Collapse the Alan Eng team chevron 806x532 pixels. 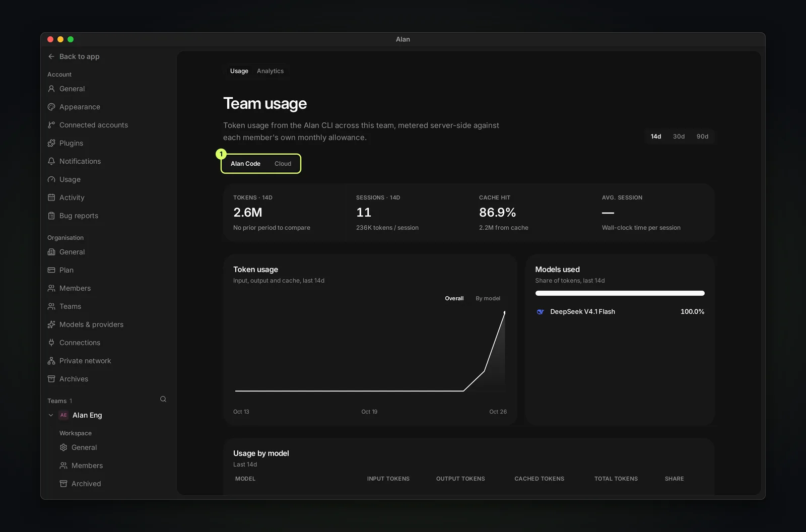click(51, 415)
